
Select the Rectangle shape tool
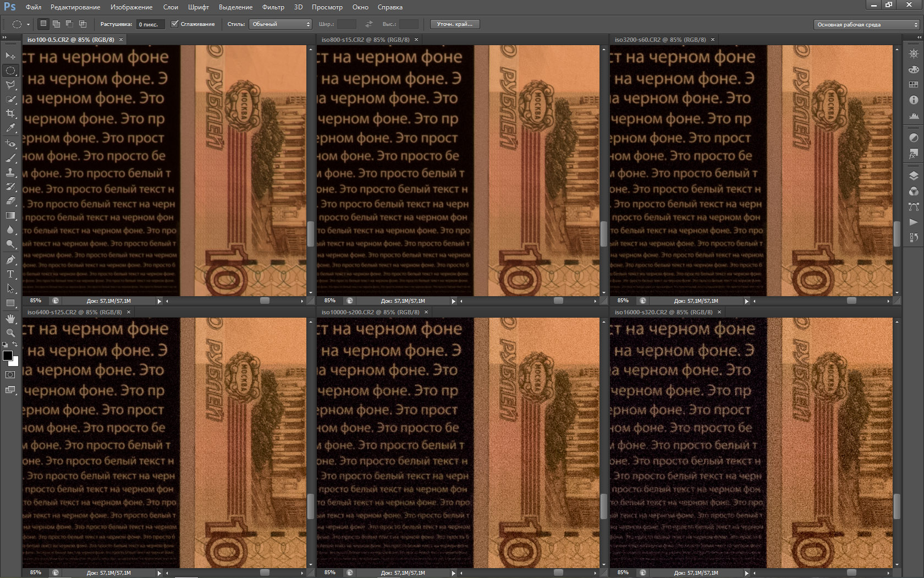[10, 303]
